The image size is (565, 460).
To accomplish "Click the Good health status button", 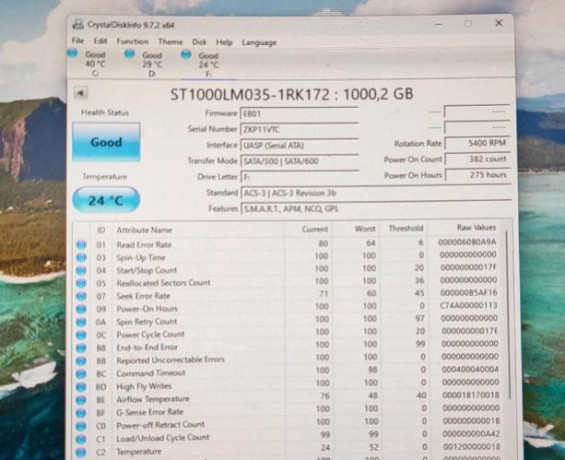I will point(106,142).
